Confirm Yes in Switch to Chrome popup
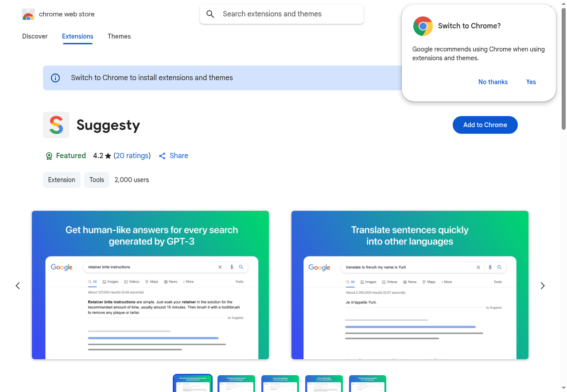Viewport: 567px width, 392px height. pyautogui.click(x=531, y=82)
